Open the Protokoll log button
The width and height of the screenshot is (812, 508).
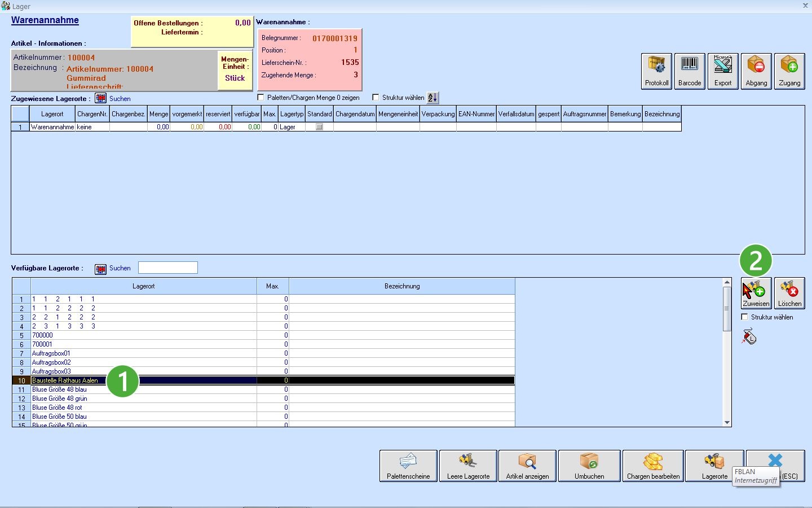656,71
